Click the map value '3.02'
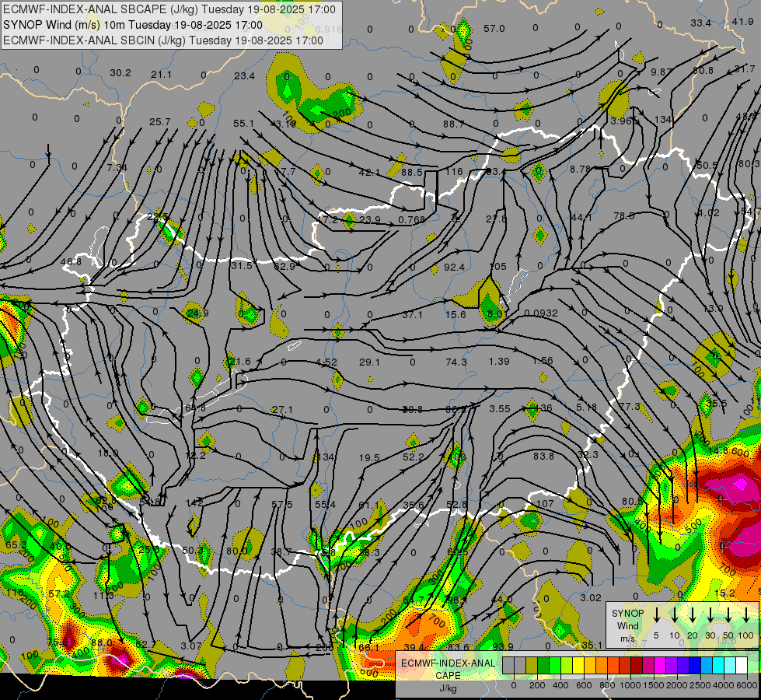This screenshot has width=761, height=700. pos(591,597)
